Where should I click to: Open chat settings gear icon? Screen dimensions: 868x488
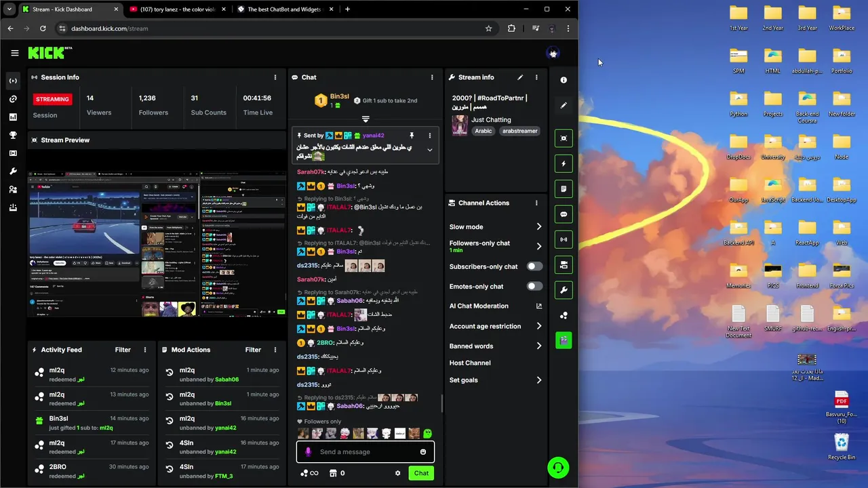398,473
